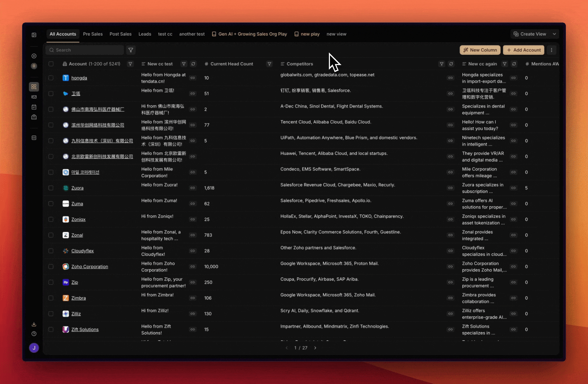Screen dimensions: 588x384
Task: Click the filter icon beside search box
Action: click(x=131, y=50)
